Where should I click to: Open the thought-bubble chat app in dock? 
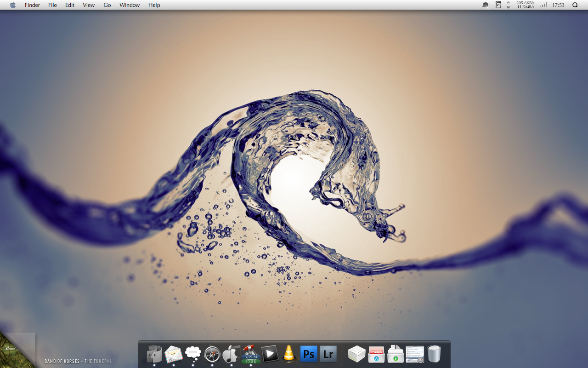tap(193, 354)
